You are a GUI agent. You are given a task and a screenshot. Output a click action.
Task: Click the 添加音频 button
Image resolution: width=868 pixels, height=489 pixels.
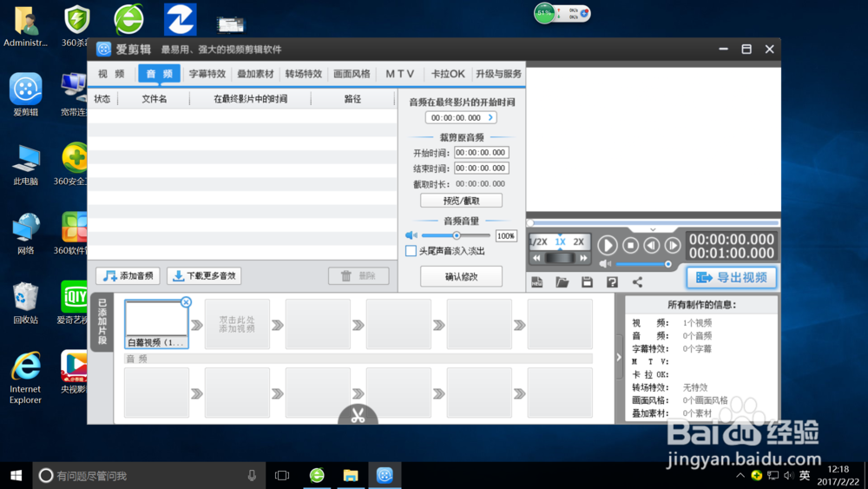128,276
